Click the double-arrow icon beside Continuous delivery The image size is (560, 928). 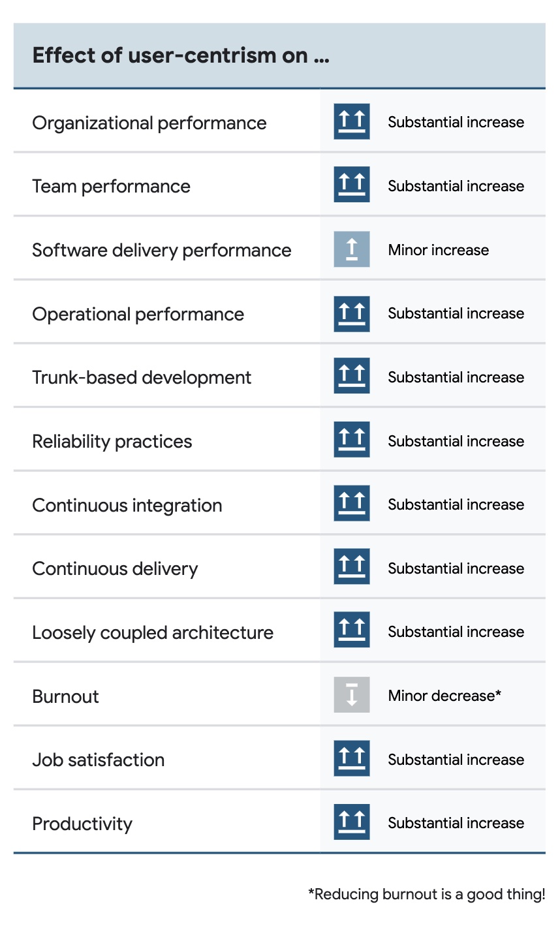pyautogui.click(x=352, y=567)
